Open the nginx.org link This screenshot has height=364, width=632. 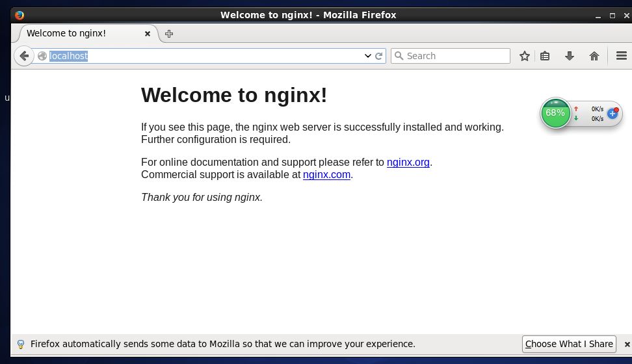click(408, 162)
